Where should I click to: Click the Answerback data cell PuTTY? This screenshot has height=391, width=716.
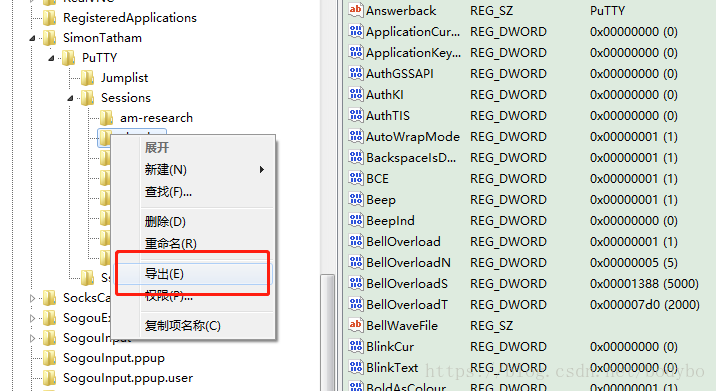pyautogui.click(x=607, y=11)
